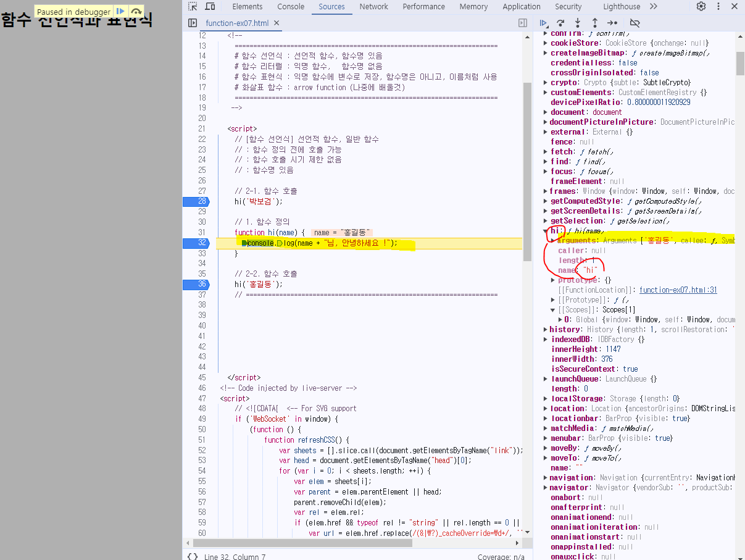Resume script in debugger toolbar
This screenshot has width=745, height=560.
(544, 23)
